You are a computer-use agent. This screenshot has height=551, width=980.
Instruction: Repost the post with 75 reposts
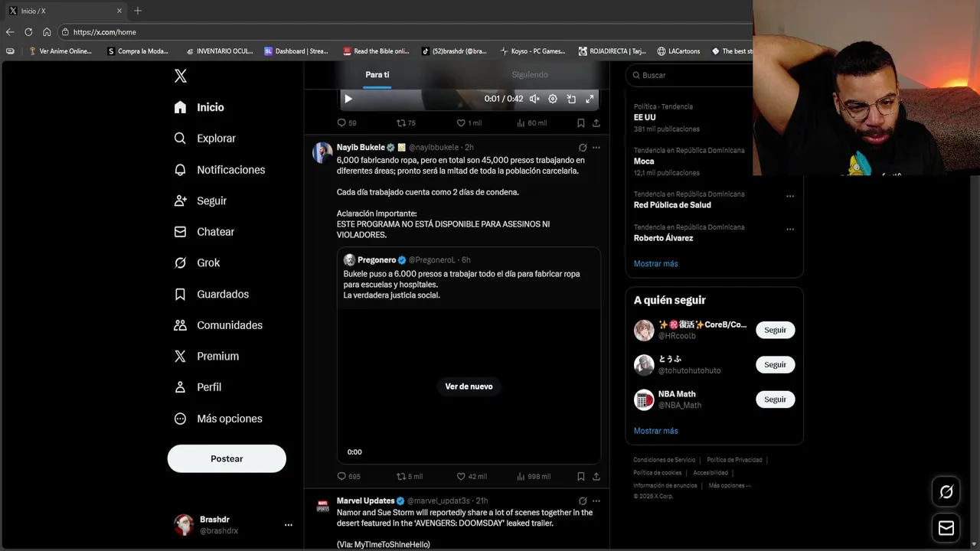(406, 122)
